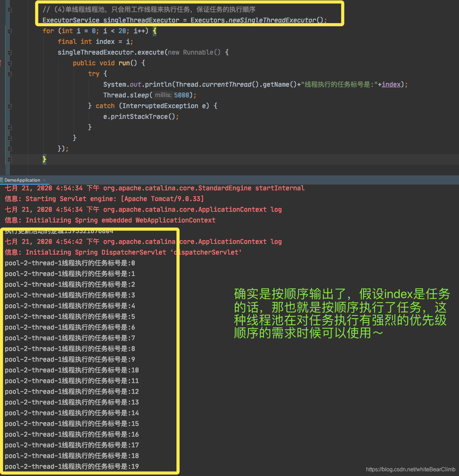Click console output line for task number 12
The height and width of the screenshot is (476, 459).
coord(72,392)
